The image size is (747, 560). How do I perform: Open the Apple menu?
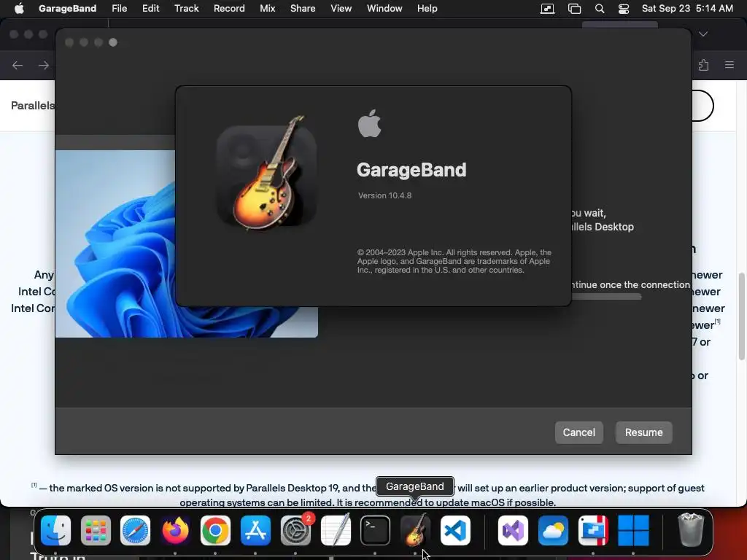(x=19, y=8)
